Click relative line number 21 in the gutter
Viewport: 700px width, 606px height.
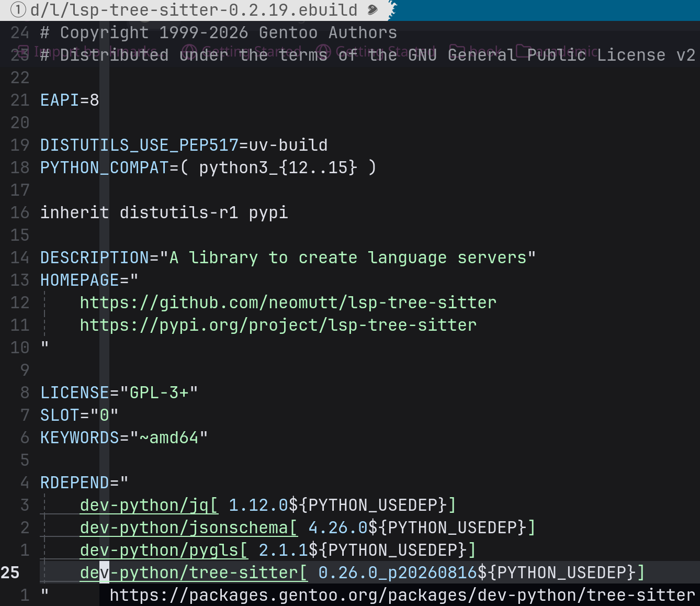(20, 100)
